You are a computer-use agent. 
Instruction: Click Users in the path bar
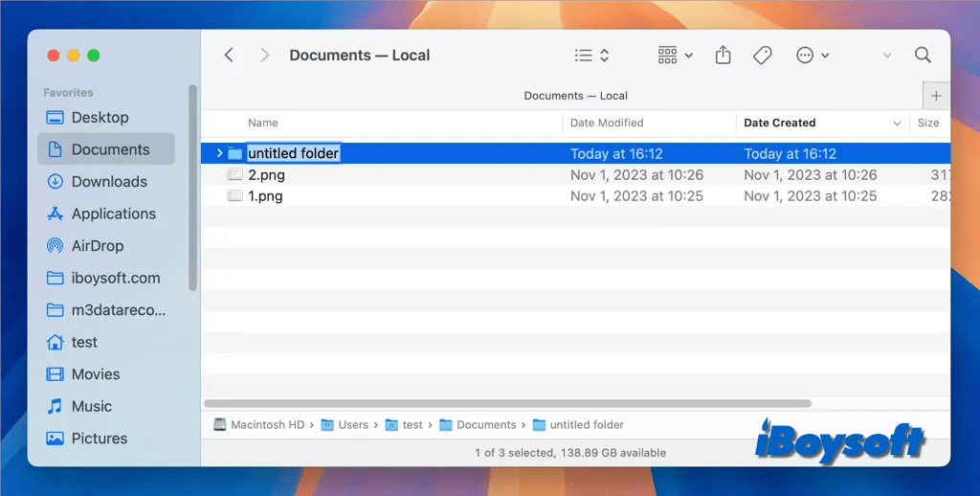coord(345,425)
